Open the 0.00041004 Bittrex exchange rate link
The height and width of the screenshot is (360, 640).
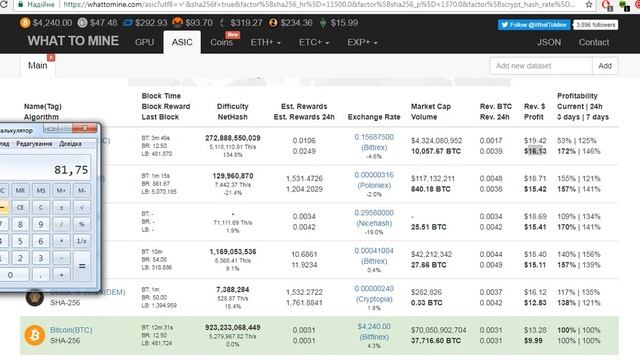tap(374, 256)
